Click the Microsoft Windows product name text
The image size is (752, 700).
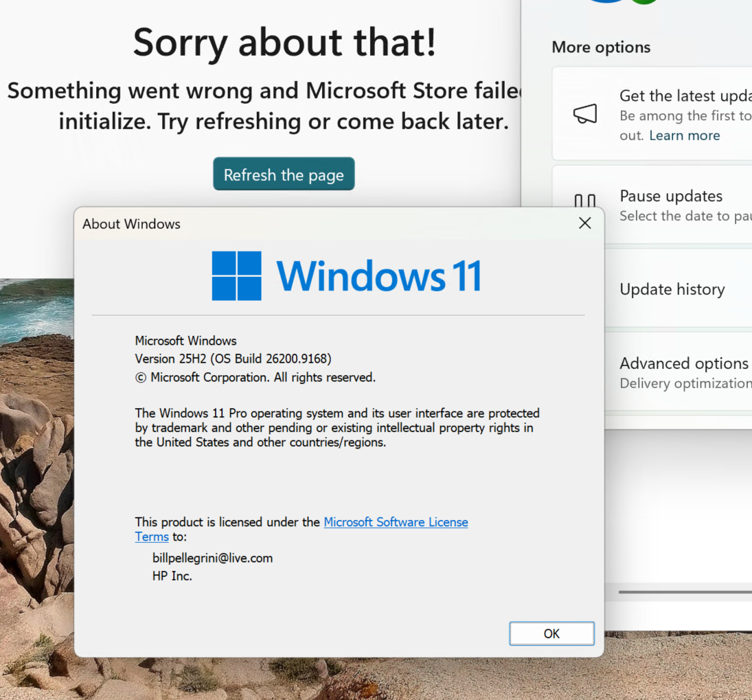(x=185, y=341)
